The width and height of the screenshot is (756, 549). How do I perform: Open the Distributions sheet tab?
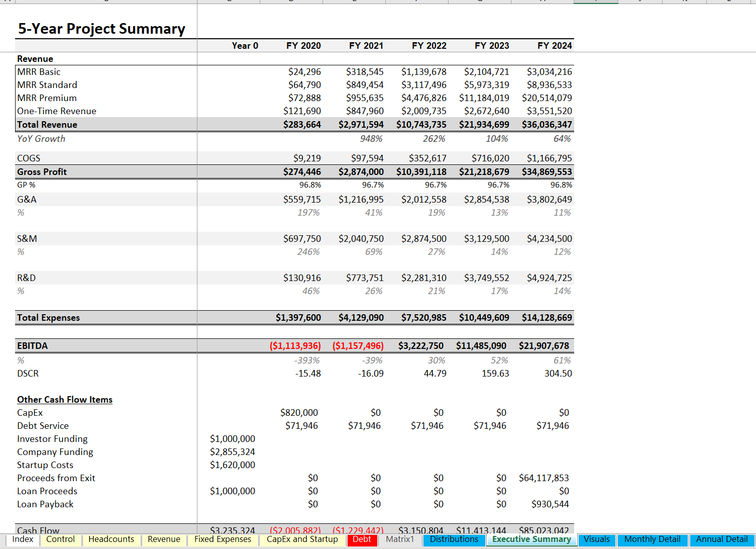tap(454, 539)
